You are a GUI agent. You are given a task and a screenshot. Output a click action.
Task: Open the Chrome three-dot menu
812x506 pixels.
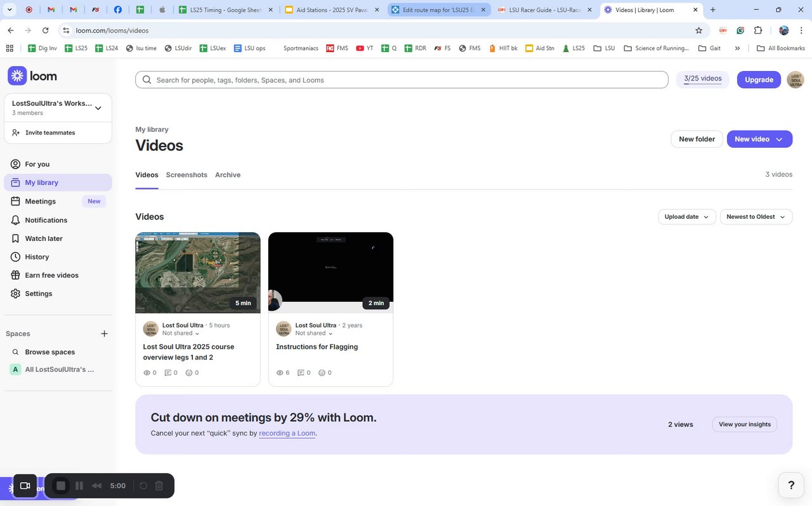801,30
